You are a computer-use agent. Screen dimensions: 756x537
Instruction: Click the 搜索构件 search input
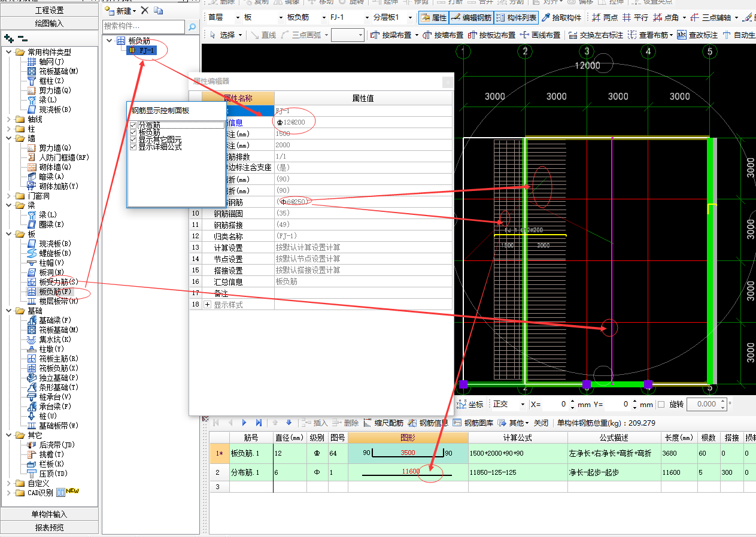144,27
